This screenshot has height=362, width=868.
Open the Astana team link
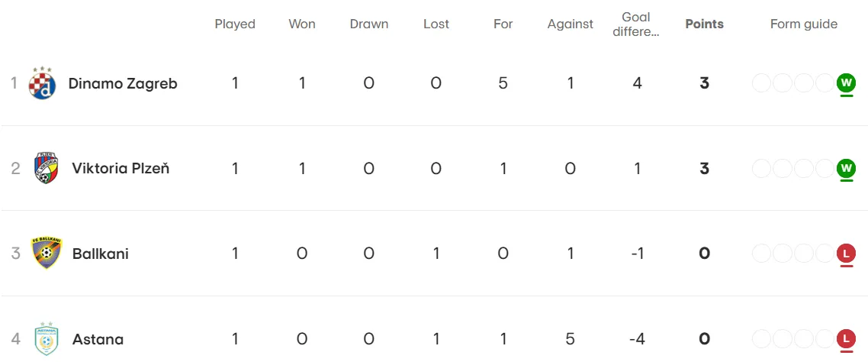click(98, 339)
